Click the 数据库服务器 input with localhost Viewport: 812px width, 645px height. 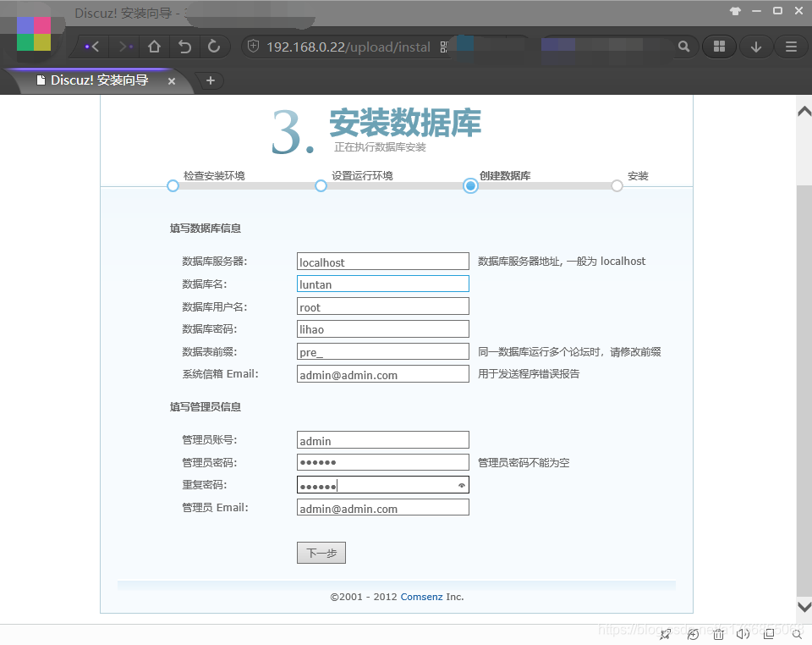click(383, 262)
